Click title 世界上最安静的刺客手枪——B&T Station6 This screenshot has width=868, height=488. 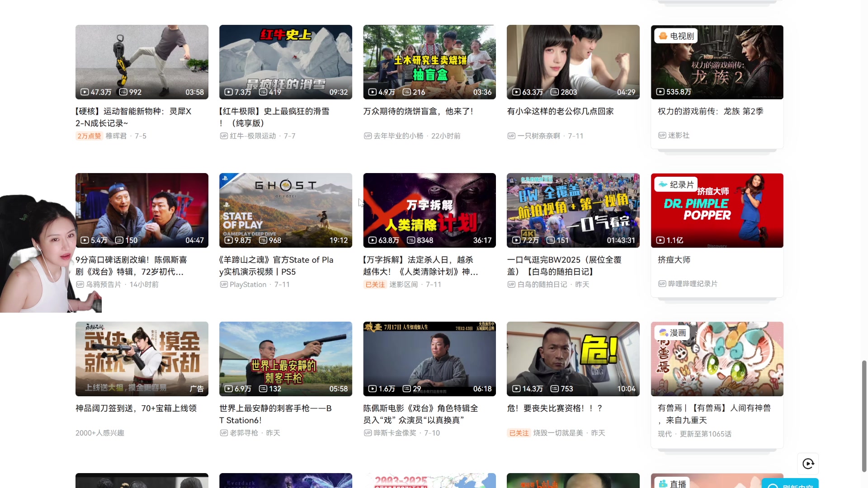pyautogui.click(x=275, y=414)
